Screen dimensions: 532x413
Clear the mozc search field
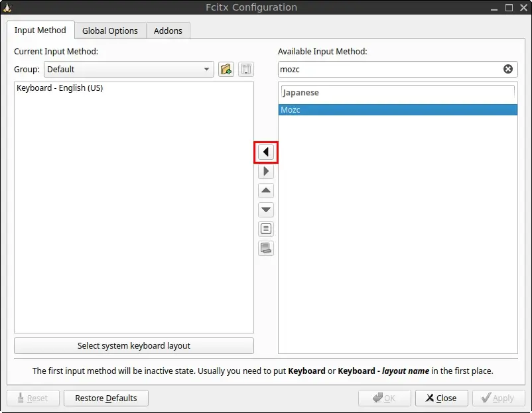point(507,69)
